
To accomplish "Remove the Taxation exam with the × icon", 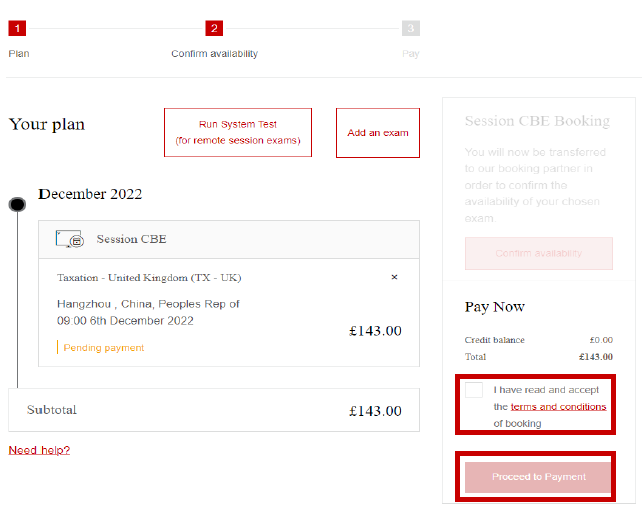I will click(x=394, y=277).
